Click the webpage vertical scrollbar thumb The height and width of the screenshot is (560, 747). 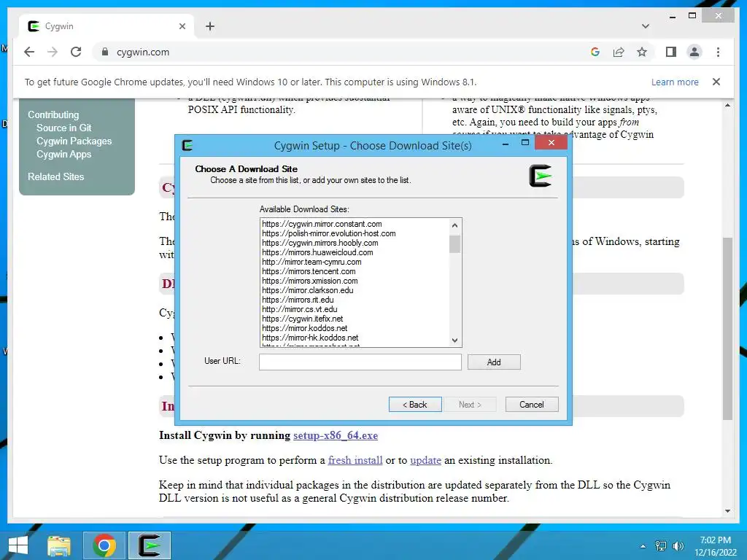[x=727, y=329]
